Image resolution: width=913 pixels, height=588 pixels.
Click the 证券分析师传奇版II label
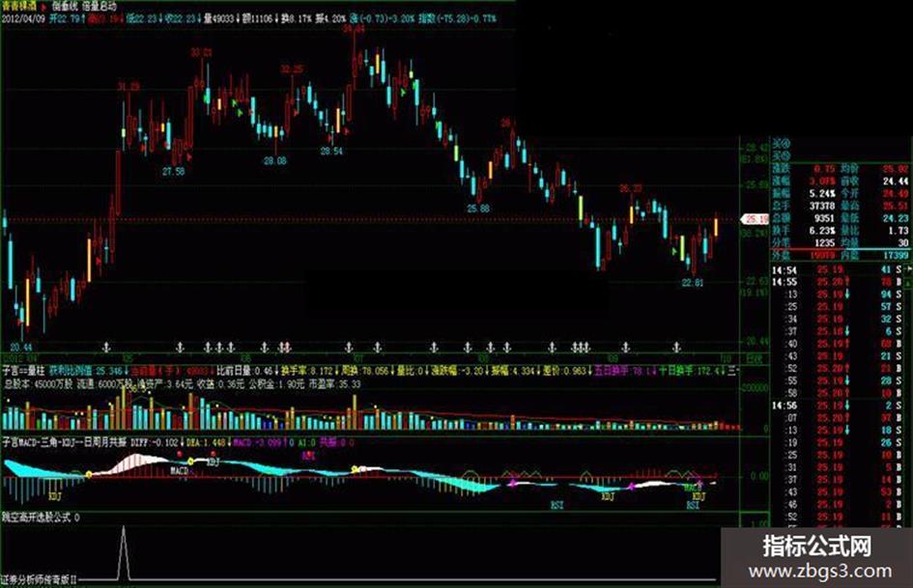[39, 580]
